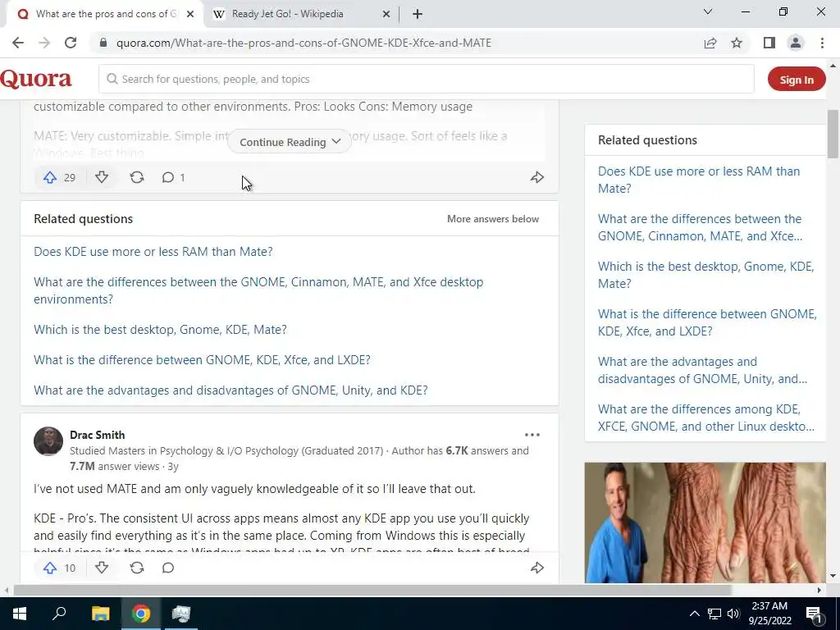The height and width of the screenshot is (630, 840).
Task: Open sidebar link about differences among KDE, XFCE, GNOME
Action: point(706,418)
